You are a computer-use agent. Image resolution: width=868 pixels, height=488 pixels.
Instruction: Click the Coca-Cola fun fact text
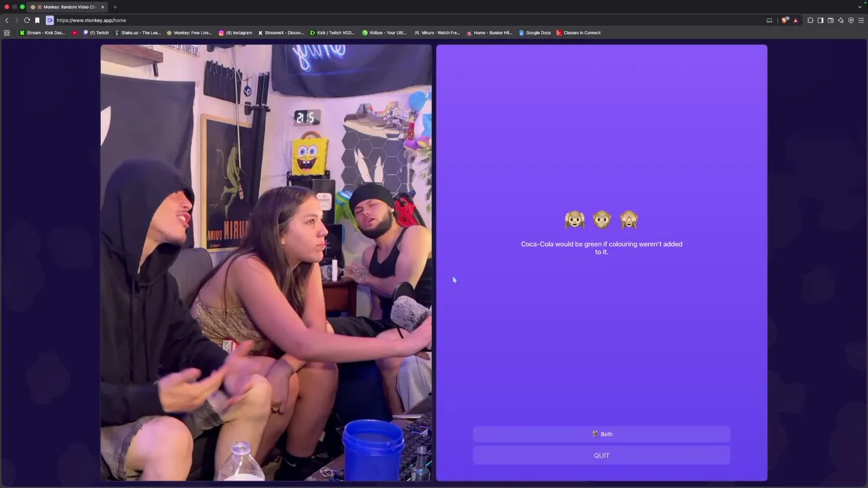(x=601, y=247)
